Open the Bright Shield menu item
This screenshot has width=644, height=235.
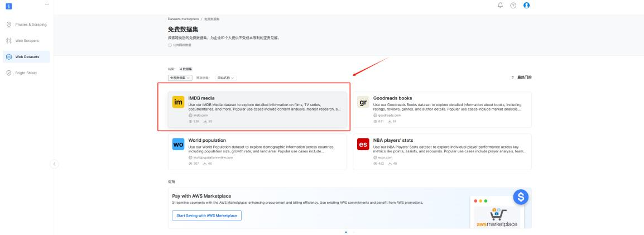coord(26,73)
